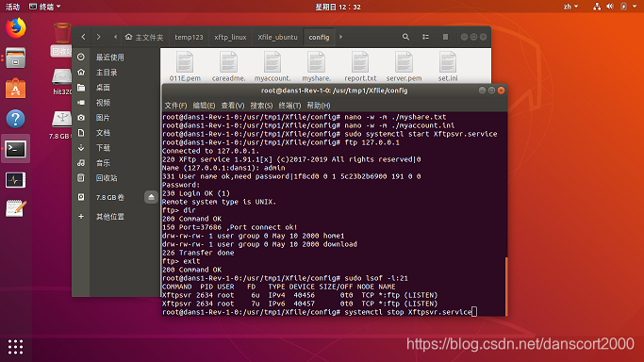Image resolution: width=644 pixels, height=362 pixels.
Task: Open terminal 文件(F) menu
Action: (x=175, y=106)
